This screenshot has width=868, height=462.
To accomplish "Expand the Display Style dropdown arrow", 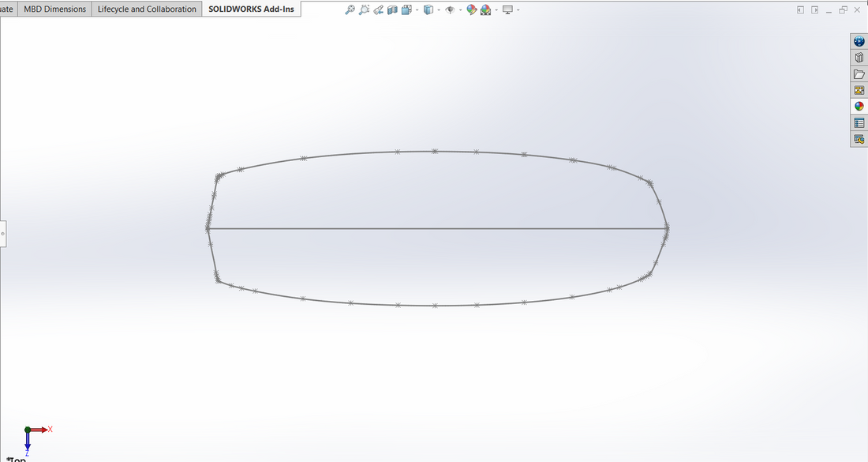I will click(437, 10).
